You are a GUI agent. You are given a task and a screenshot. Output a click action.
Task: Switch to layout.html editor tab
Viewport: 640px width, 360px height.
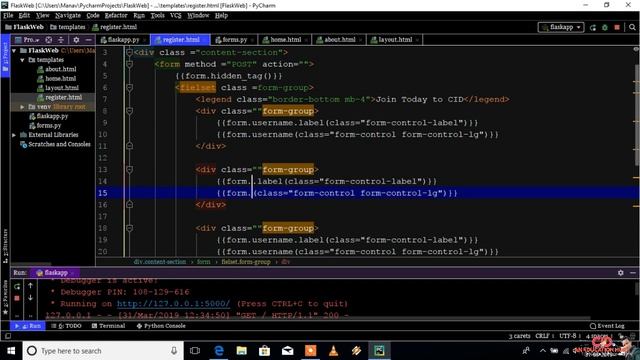point(394,40)
